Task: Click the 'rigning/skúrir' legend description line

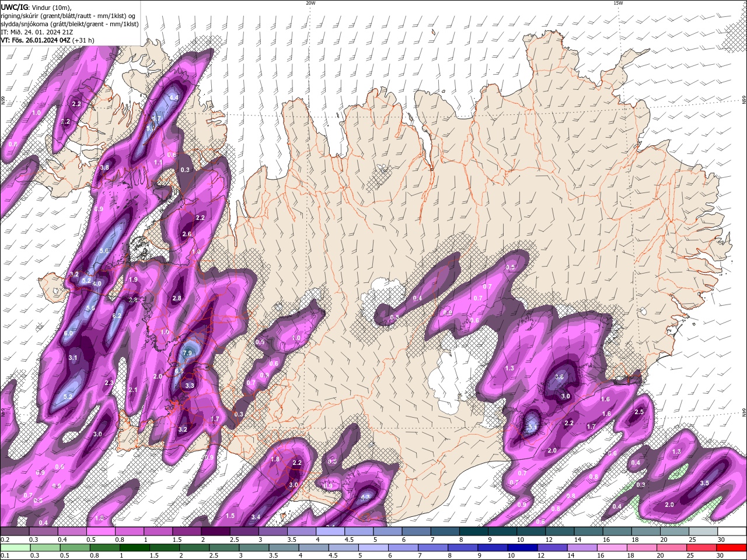Action: (x=69, y=16)
